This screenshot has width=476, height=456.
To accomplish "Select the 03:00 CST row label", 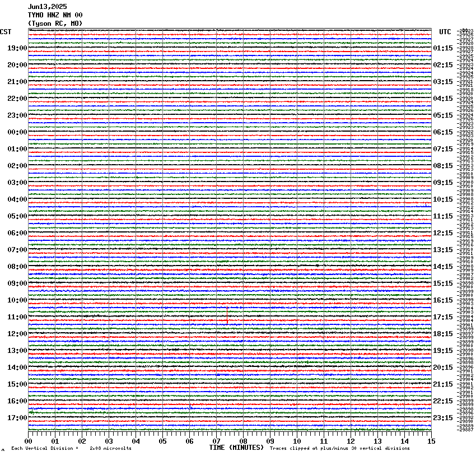I will pyautogui.click(x=17, y=183).
